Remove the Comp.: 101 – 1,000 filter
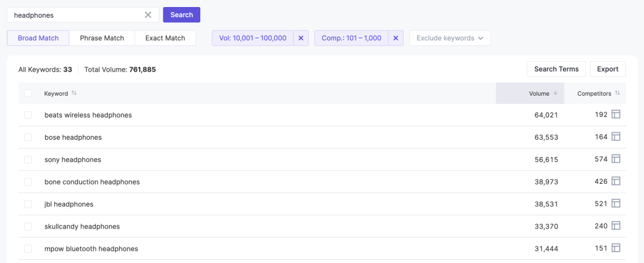 click(x=395, y=38)
